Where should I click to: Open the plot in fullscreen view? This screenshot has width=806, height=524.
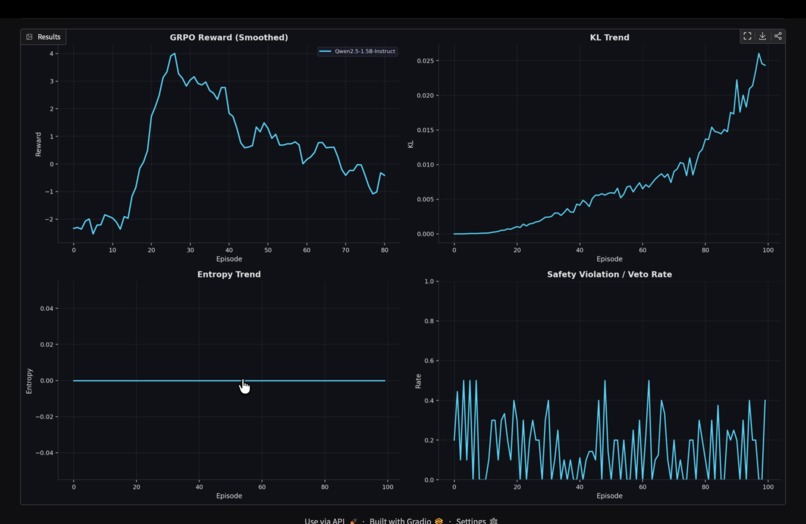click(x=747, y=36)
